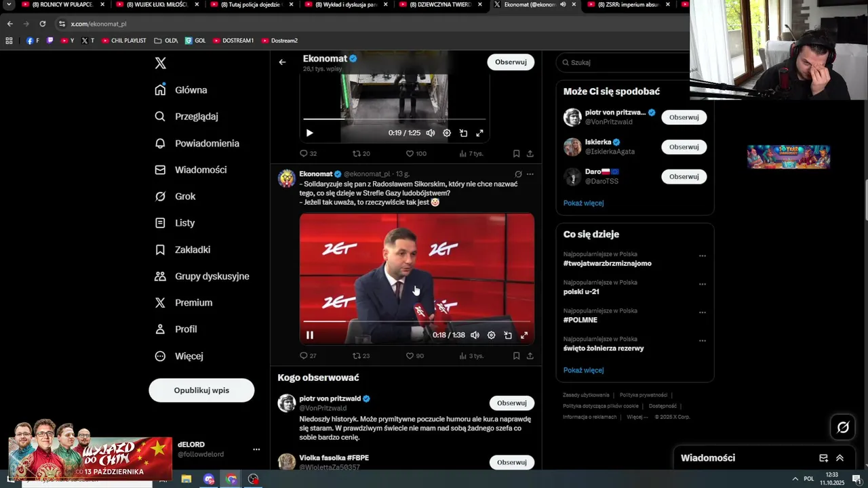The width and height of the screenshot is (868, 488).
Task: Go back using arrow beside Ekonomat
Action: point(282,62)
